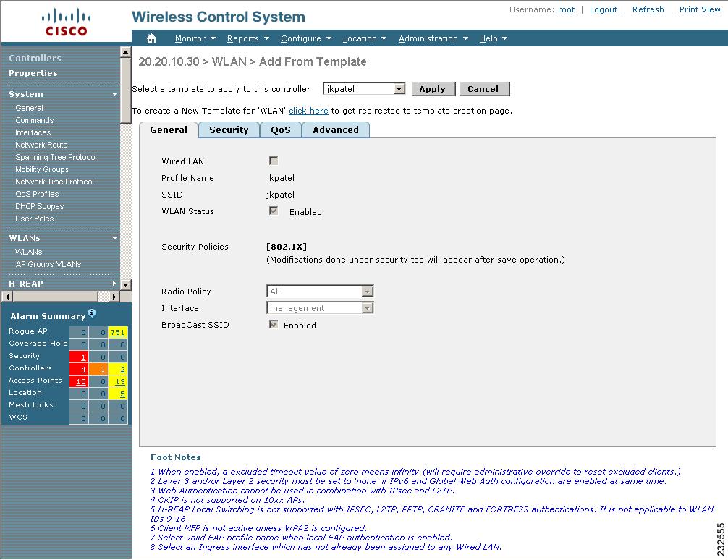Select General under System
Viewport: 728px width, 560px height.
pyautogui.click(x=29, y=108)
